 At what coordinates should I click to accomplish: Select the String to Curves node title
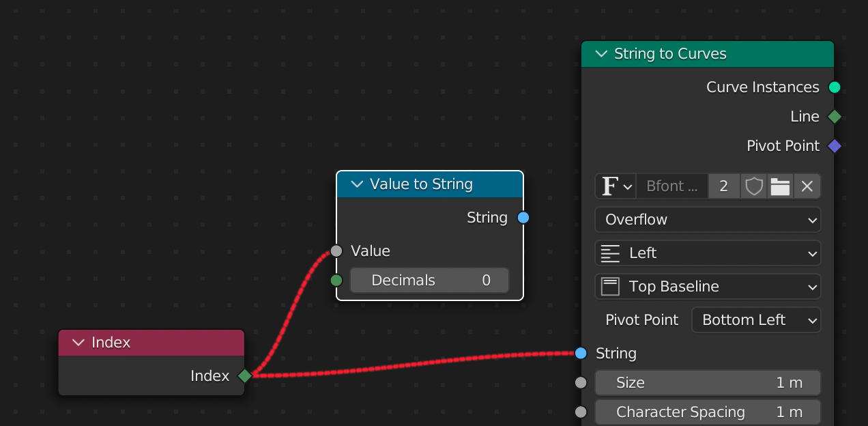(670, 54)
